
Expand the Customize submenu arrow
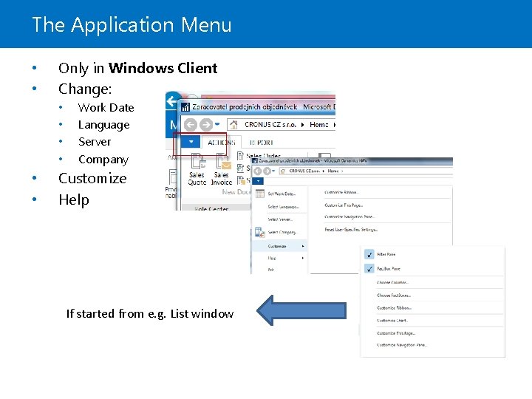click(x=303, y=246)
